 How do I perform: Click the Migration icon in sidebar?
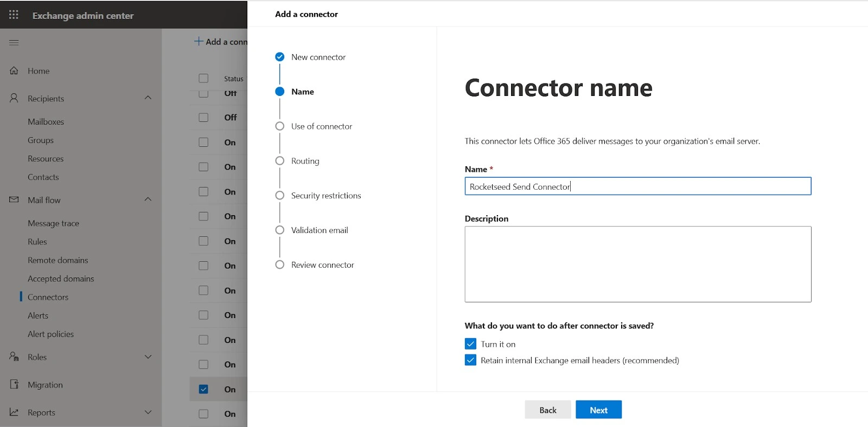point(14,384)
